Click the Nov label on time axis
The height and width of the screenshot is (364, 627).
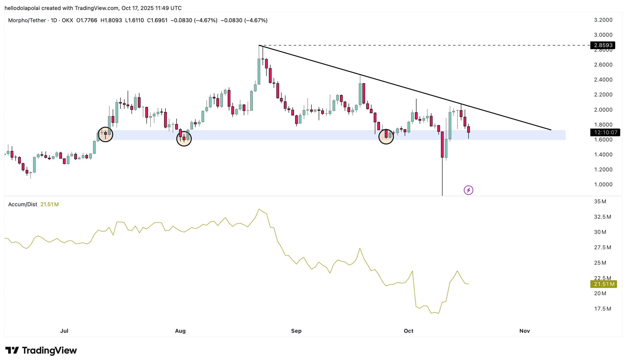point(524,331)
